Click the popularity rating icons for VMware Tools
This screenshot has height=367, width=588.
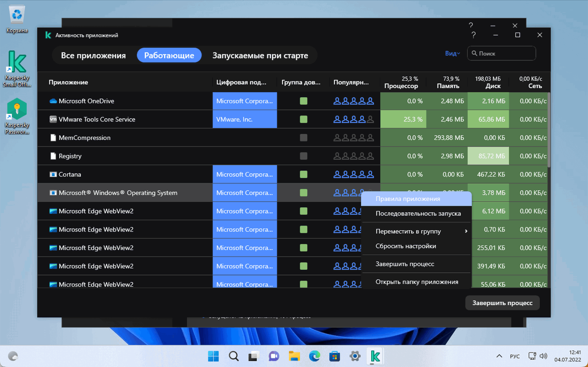coord(354,119)
